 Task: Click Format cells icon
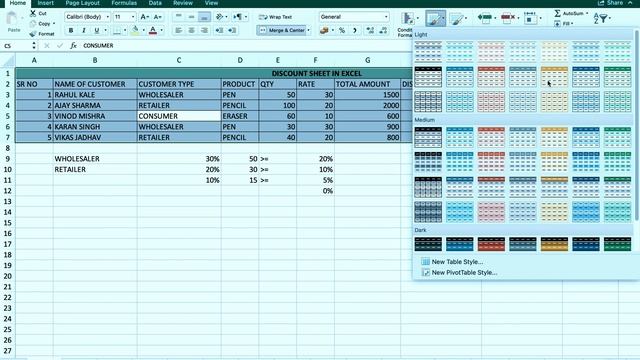pyautogui.click(x=530, y=18)
